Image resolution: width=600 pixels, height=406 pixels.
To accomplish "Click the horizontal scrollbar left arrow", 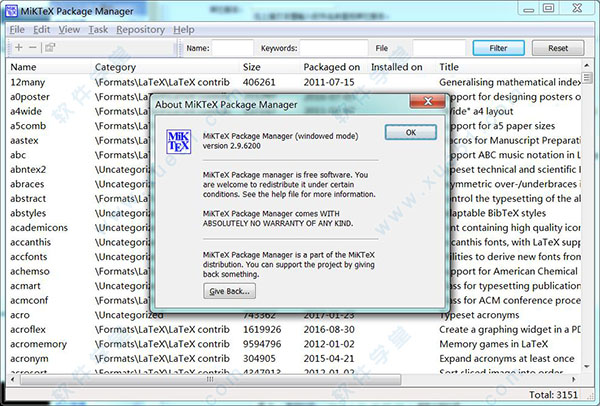I will (13, 379).
